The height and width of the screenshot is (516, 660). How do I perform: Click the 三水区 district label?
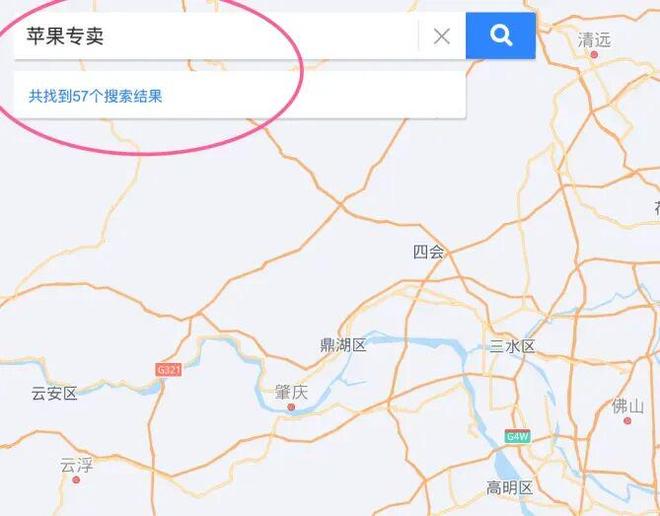tap(512, 347)
